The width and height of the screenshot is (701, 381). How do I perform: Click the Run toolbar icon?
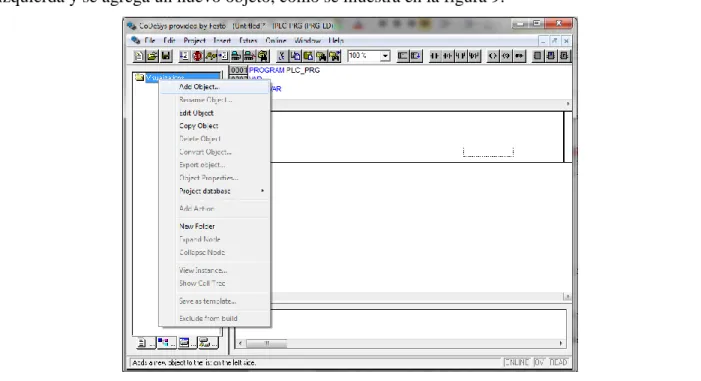pyautogui.click(x=184, y=56)
